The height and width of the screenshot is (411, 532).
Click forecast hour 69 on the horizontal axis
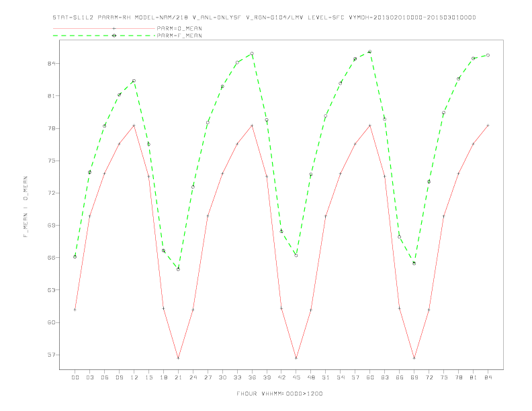[x=414, y=377]
